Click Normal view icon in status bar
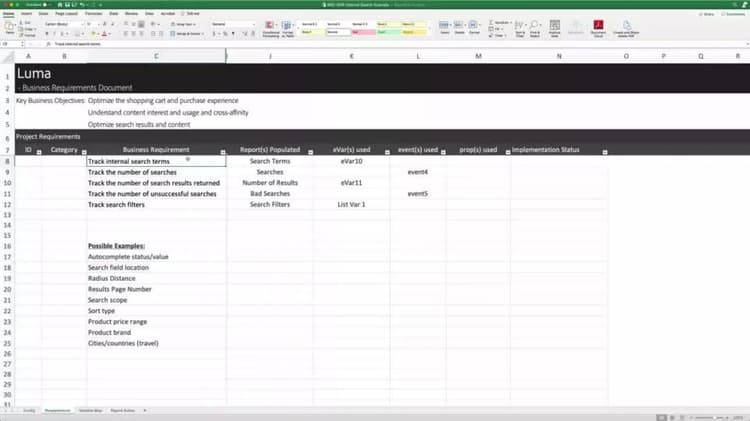The width and height of the screenshot is (750, 421). [661, 418]
